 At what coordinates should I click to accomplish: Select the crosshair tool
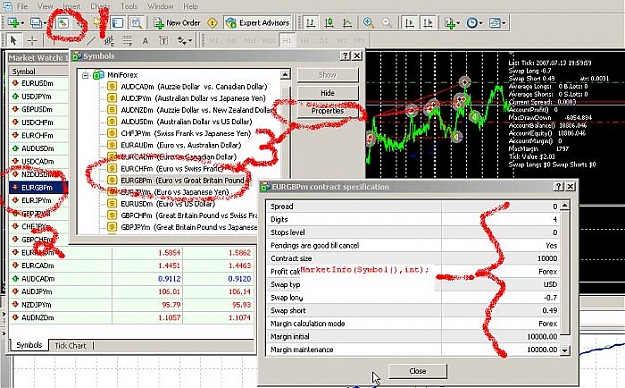tap(31, 40)
